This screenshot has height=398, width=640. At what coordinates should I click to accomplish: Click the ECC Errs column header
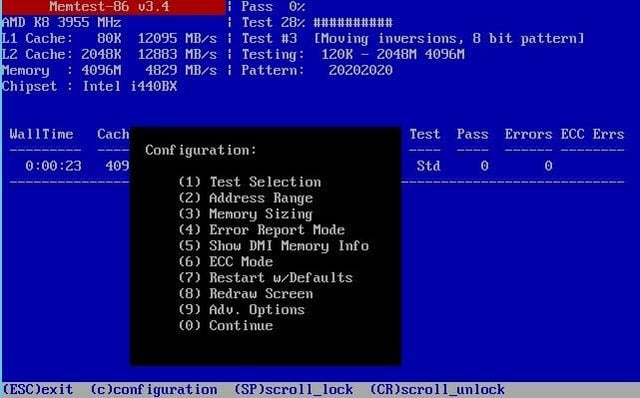tap(592, 134)
